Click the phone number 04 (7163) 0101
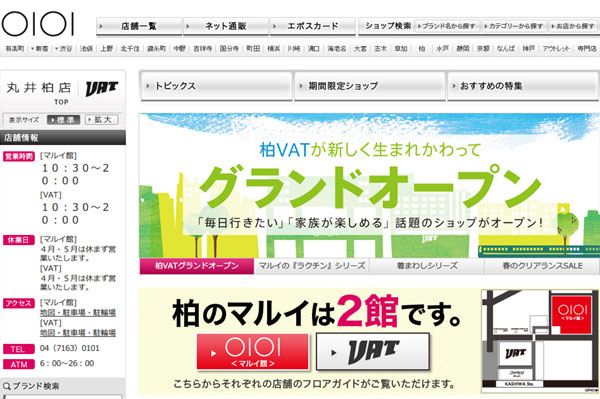This screenshot has height=399, width=600. [70, 348]
